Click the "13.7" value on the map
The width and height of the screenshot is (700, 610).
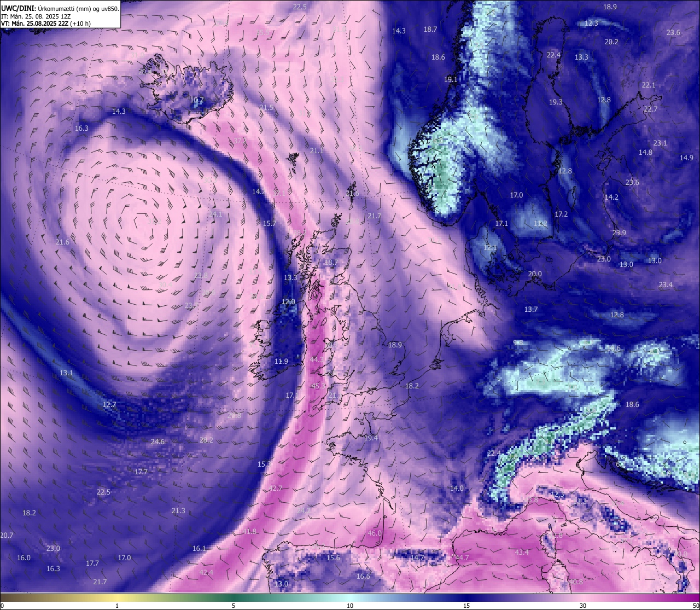(531, 309)
